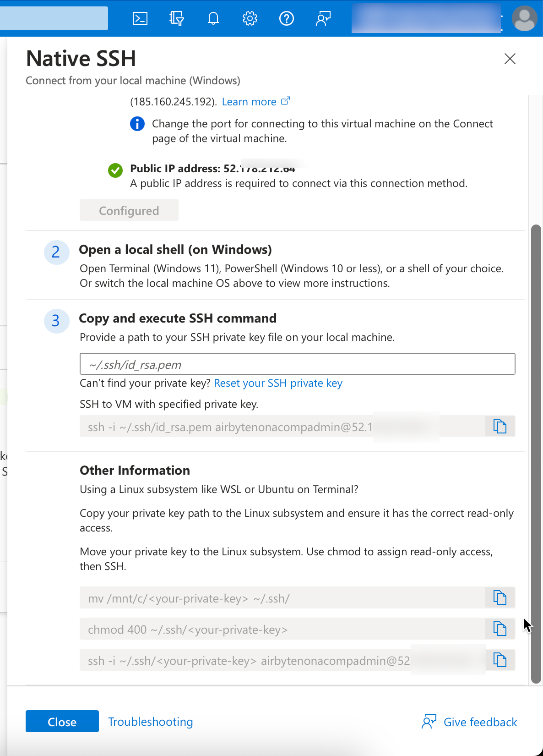
Task: Open portal settings gear
Action: click(x=250, y=18)
